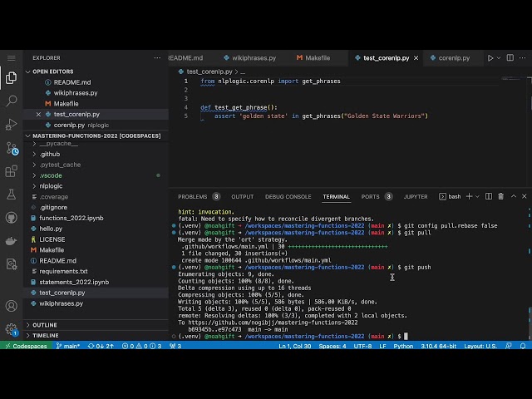The image size is (532, 399).
Task: Open the Extensions view
Action: [x=11, y=171]
